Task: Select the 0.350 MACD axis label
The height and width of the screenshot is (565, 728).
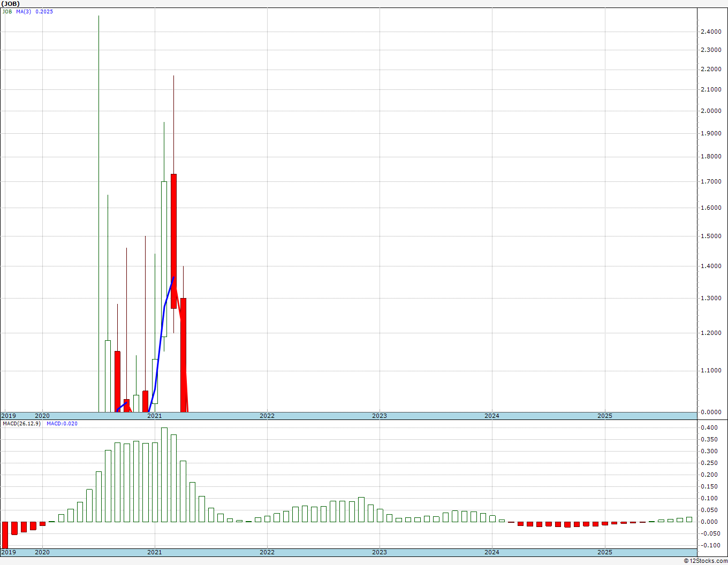Action: pos(709,440)
